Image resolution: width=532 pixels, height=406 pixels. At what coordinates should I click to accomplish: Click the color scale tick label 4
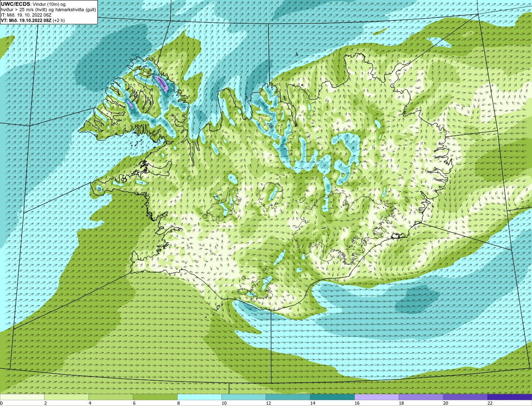coord(90,403)
